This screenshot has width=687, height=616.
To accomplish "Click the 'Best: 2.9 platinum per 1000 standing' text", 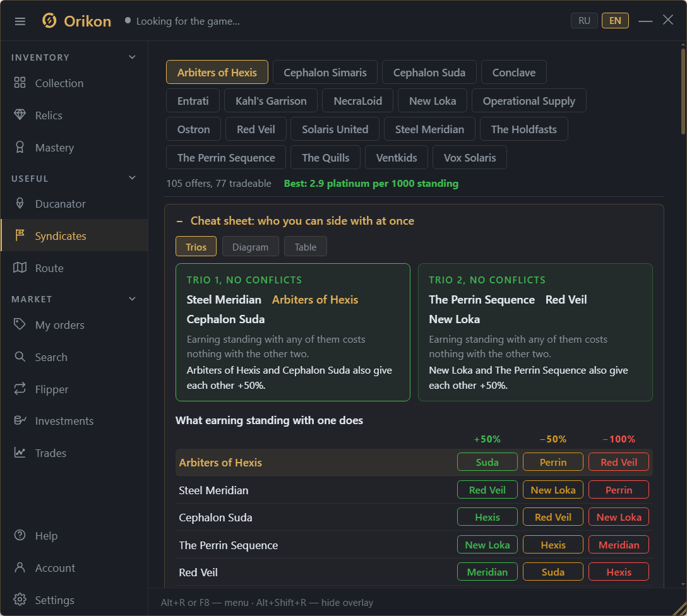I will tap(371, 184).
